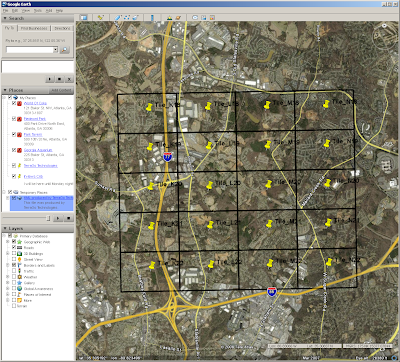The height and width of the screenshot is (362, 400).
Task: Click the Interstate 77 shield marker on map
Action: [x=168, y=157]
